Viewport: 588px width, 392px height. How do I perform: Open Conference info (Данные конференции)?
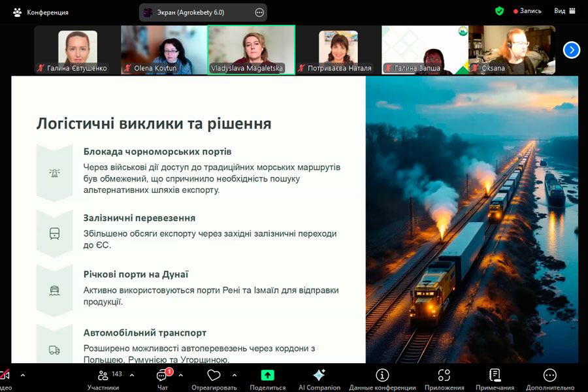tap(382, 376)
